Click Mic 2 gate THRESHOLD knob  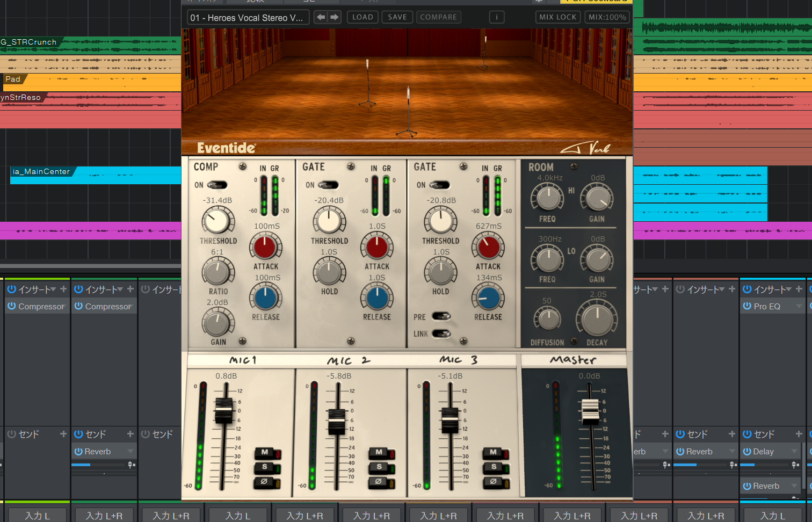click(x=329, y=221)
